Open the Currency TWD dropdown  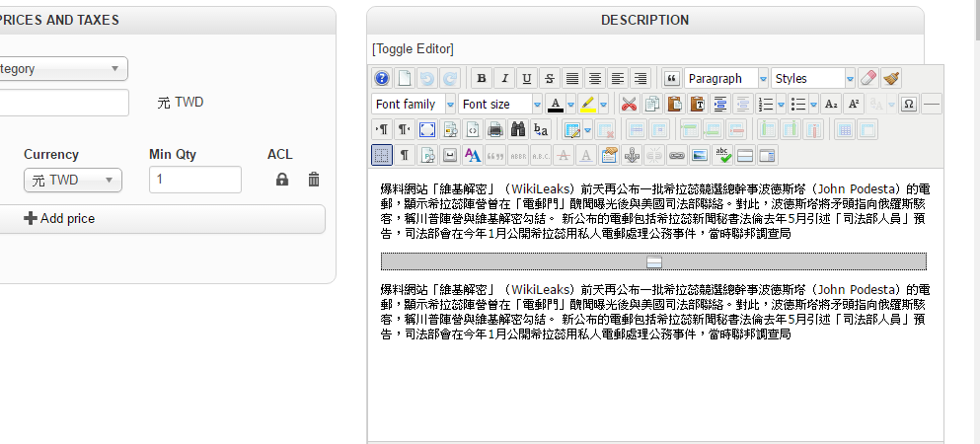73,180
